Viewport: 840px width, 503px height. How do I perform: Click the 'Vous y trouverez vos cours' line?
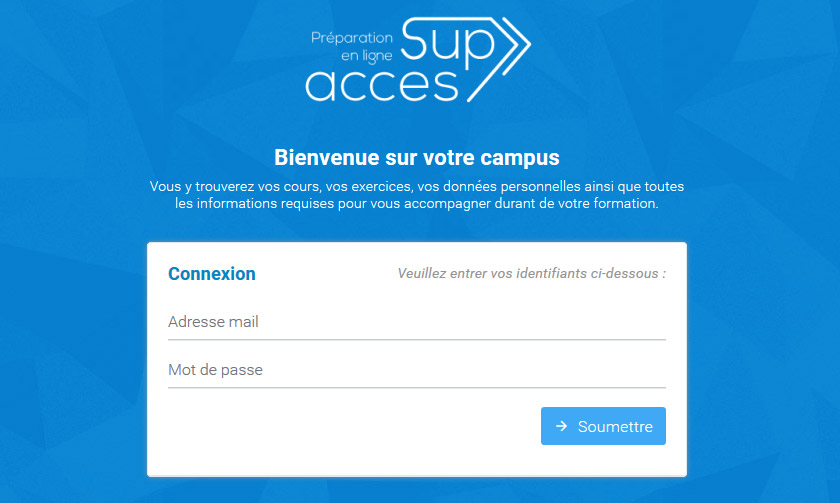pos(417,186)
